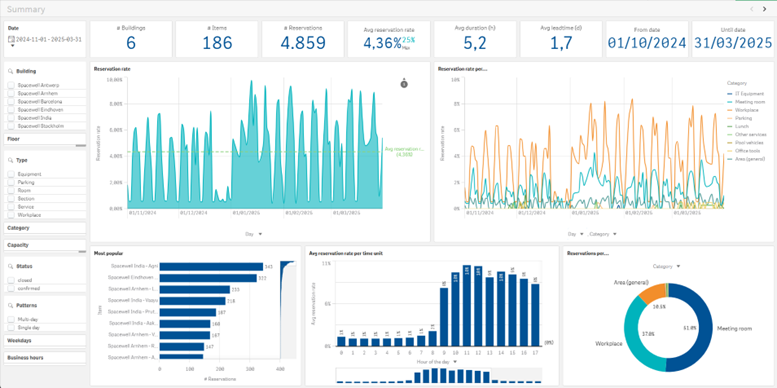777x388 pixels.
Task: Select the Equipment type checkbox
Action: (x=11, y=174)
